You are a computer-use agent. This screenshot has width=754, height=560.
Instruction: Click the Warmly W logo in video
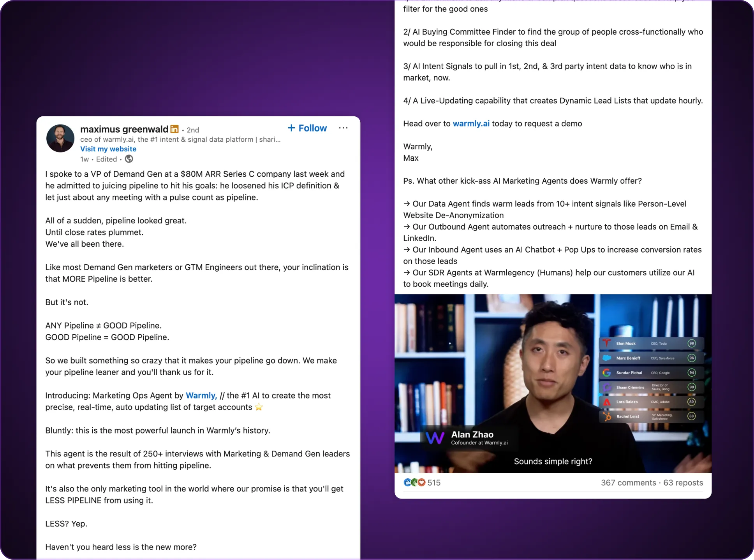coord(435,438)
